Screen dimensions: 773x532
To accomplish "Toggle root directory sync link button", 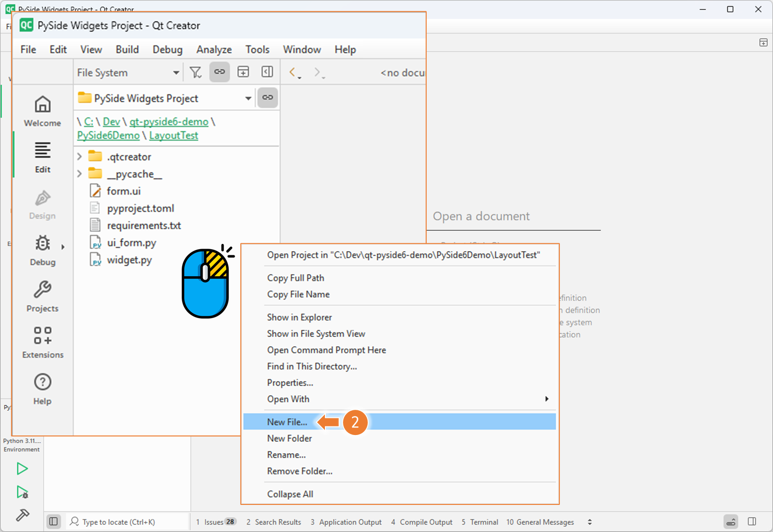I will tap(268, 98).
